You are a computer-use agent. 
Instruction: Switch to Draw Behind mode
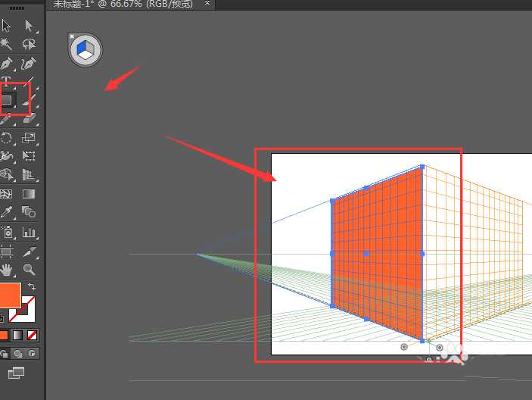pyautogui.click(x=18, y=354)
